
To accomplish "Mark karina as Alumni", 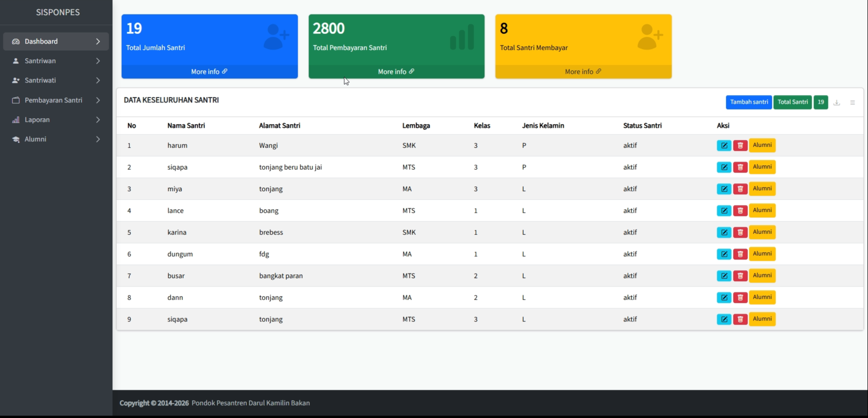I will point(762,232).
